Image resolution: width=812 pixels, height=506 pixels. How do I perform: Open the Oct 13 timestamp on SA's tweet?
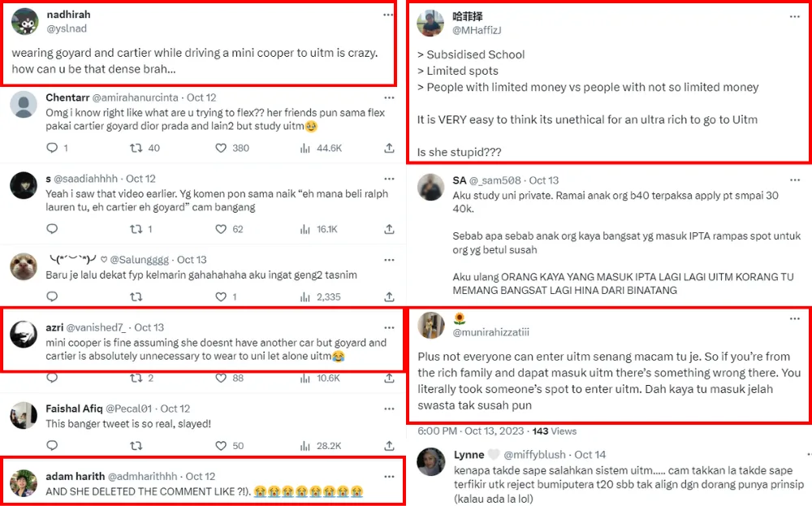click(x=544, y=180)
